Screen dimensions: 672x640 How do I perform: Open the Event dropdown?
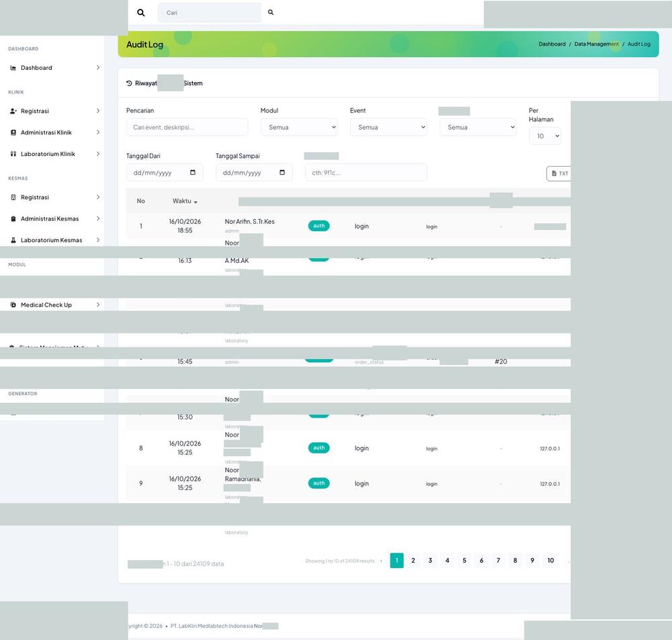coord(388,127)
